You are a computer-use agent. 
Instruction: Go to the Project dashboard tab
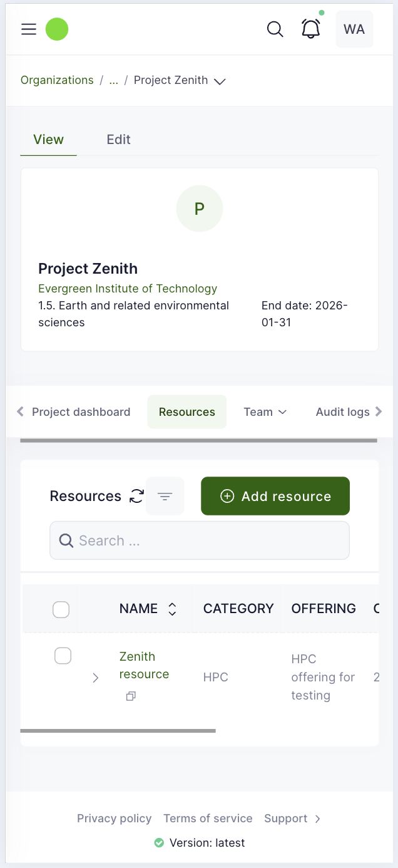point(81,412)
